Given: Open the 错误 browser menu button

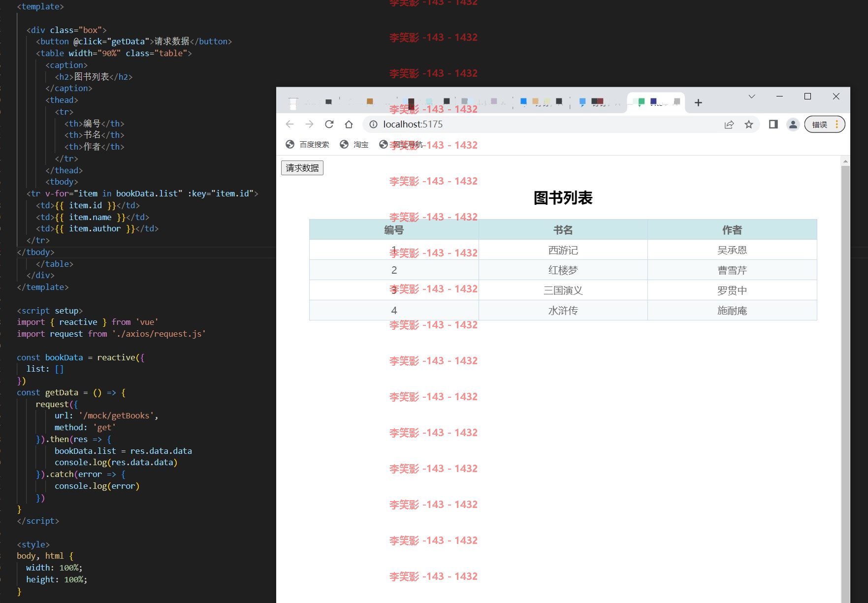Looking at the screenshot, I should click(x=825, y=125).
